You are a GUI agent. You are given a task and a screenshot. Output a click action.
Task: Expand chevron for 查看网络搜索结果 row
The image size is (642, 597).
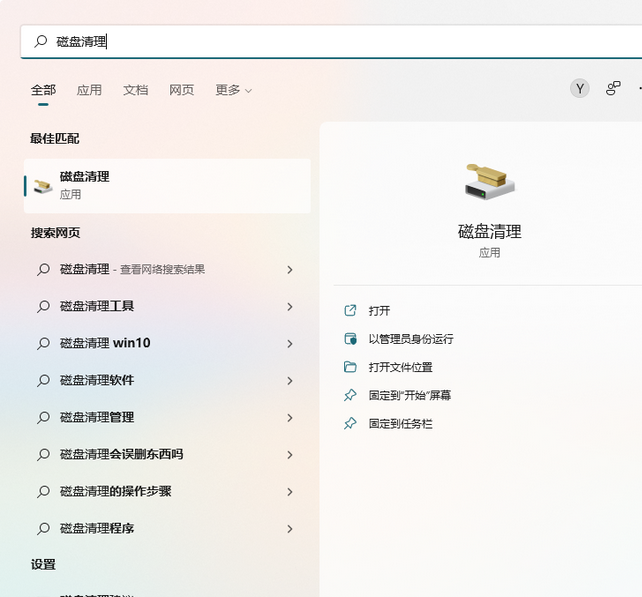[x=290, y=269]
